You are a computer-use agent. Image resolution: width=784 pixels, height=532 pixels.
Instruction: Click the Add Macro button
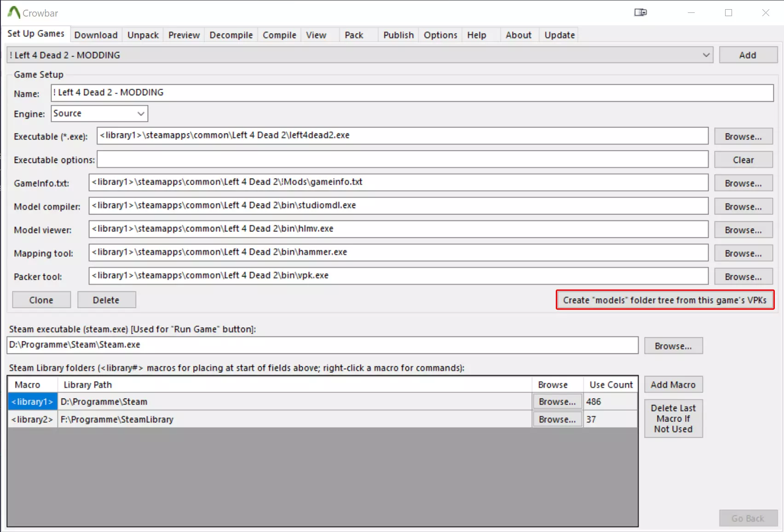click(x=673, y=385)
